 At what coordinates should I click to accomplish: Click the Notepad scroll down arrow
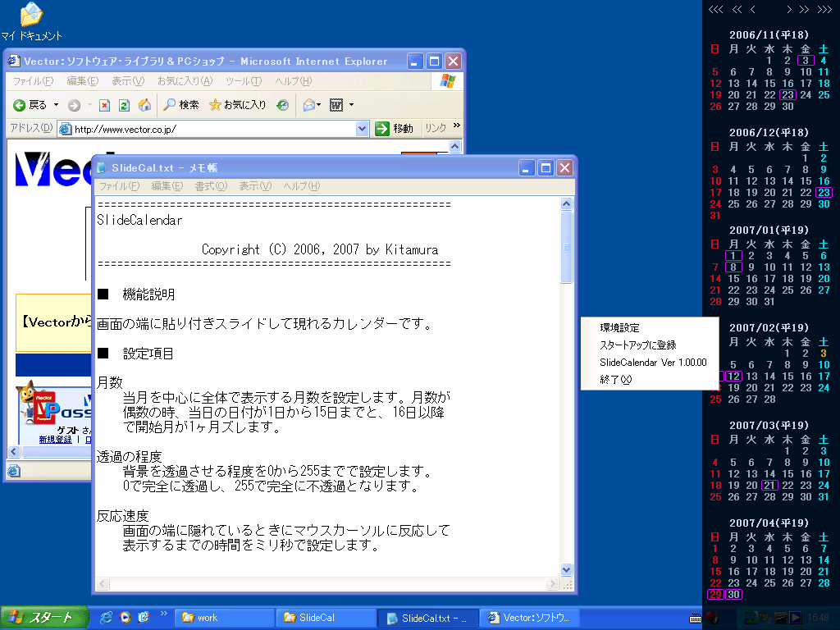tap(566, 569)
